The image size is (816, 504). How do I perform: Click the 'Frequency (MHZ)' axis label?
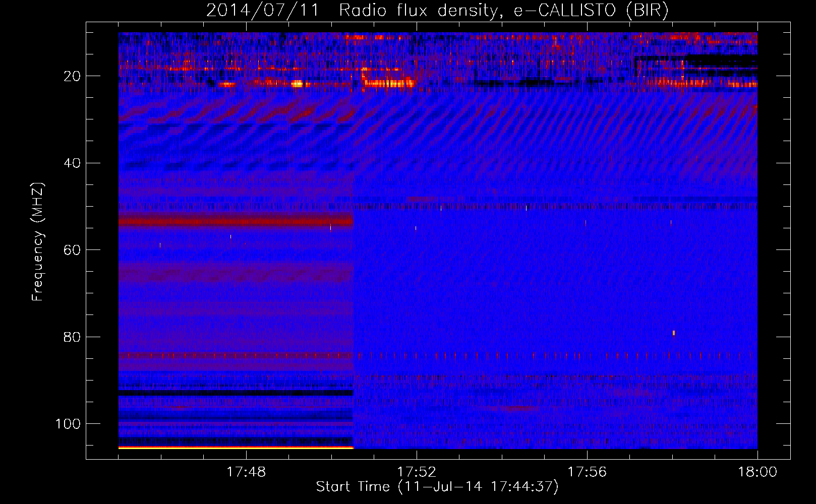click(x=38, y=242)
